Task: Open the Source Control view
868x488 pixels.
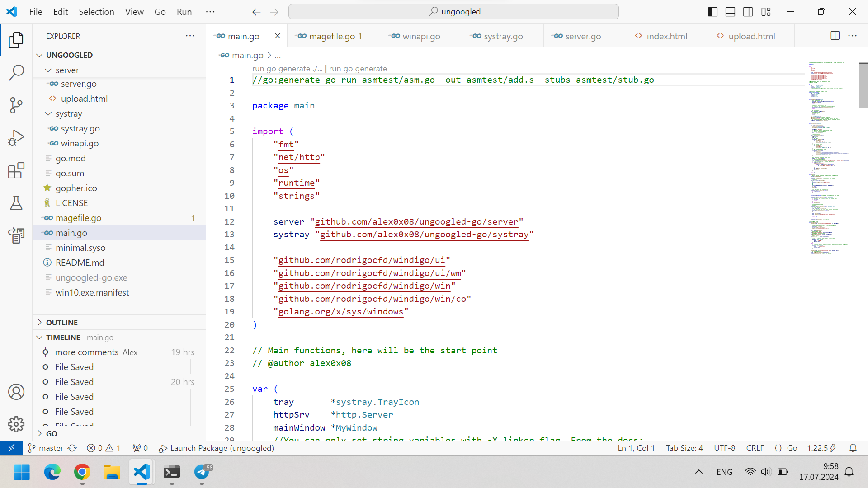Action: pyautogui.click(x=16, y=105)
